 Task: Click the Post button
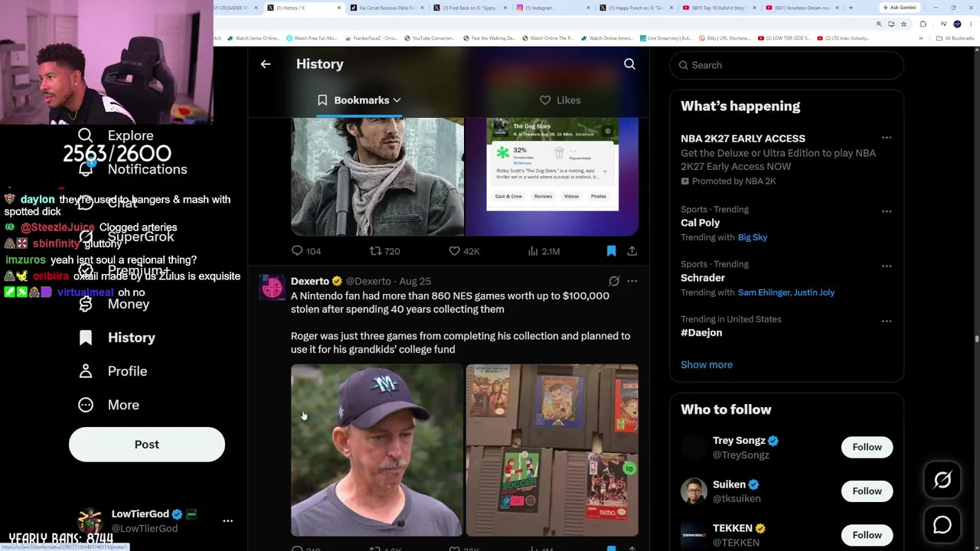(x=147, y=445)
